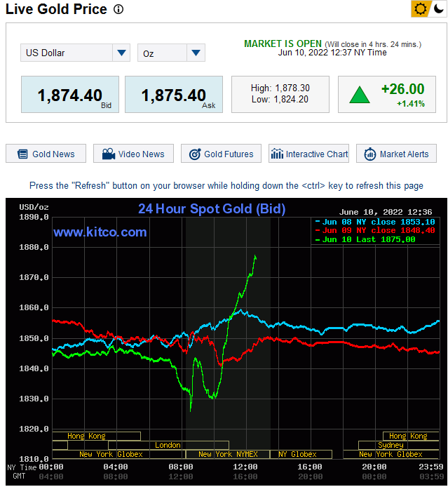Click the www.kitco.com watermark link in chart
The width and height of the screenshot is (448, 487).
click(x=100, y=232)
